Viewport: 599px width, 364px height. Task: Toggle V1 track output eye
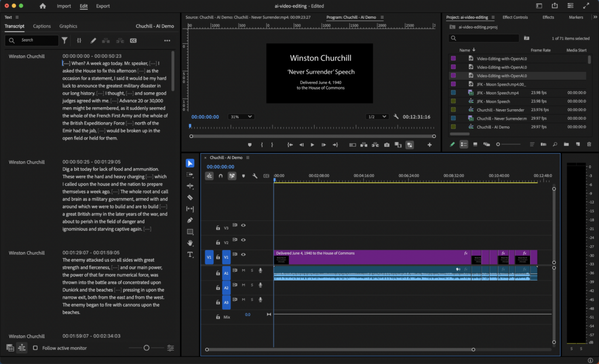(243, 255)
